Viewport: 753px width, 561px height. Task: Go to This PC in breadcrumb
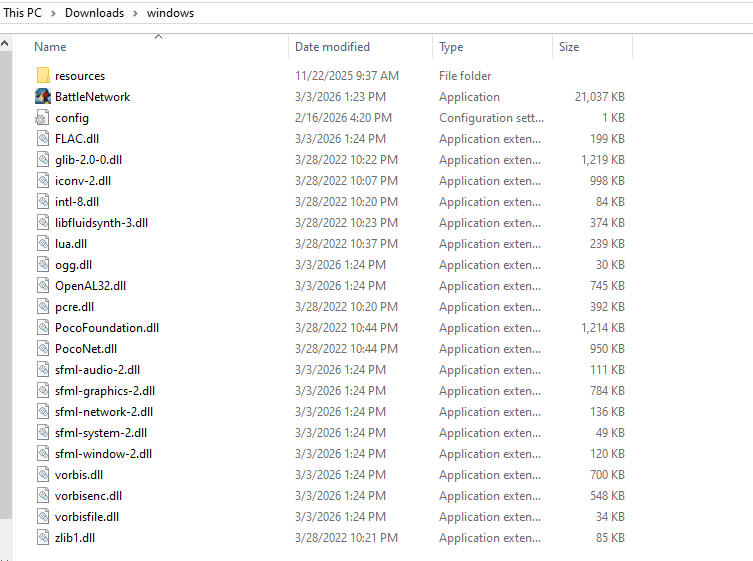click(x=22, y=13)
